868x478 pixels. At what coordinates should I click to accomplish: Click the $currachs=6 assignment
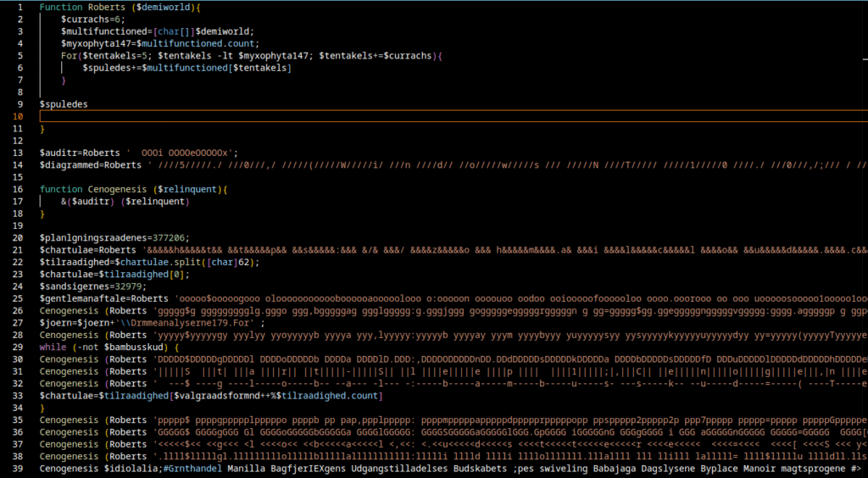pos(93,19)
